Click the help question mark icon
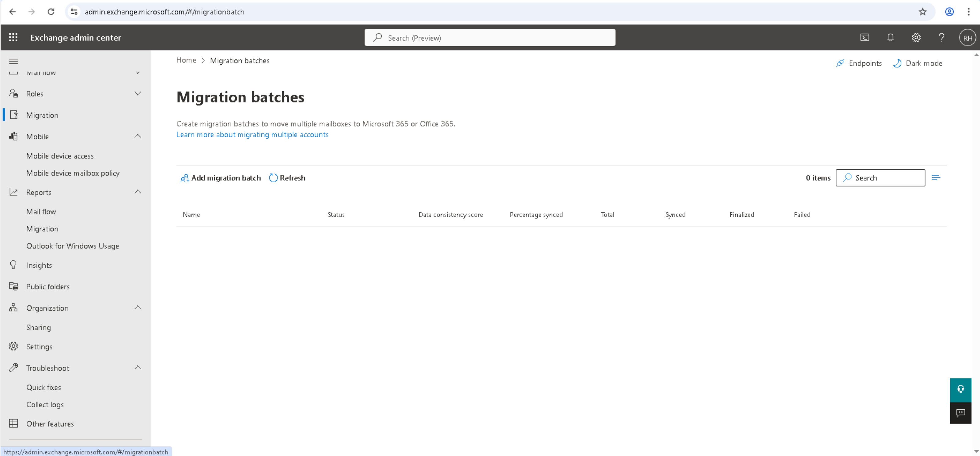 (942, 37)
